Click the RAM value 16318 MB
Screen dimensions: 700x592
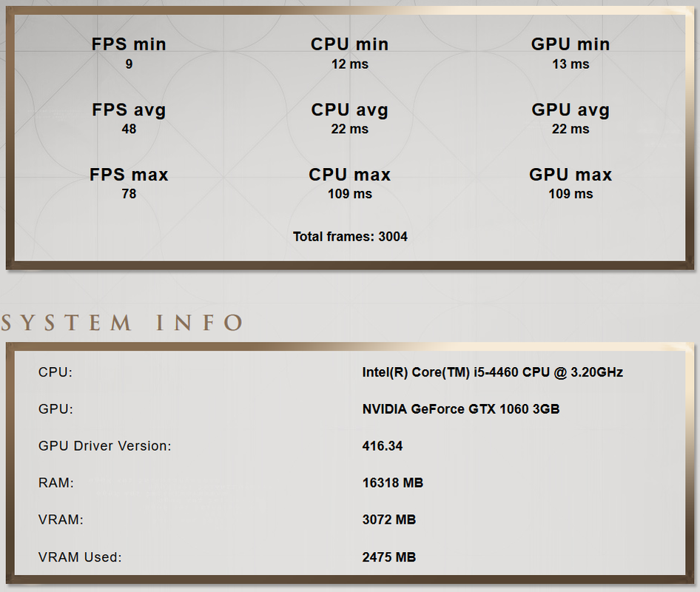pyautogui.click(x=392, y=482)
